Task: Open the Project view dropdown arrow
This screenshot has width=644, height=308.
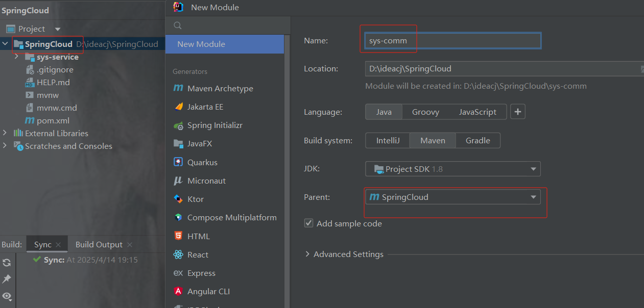Action: tap(58, 29)
